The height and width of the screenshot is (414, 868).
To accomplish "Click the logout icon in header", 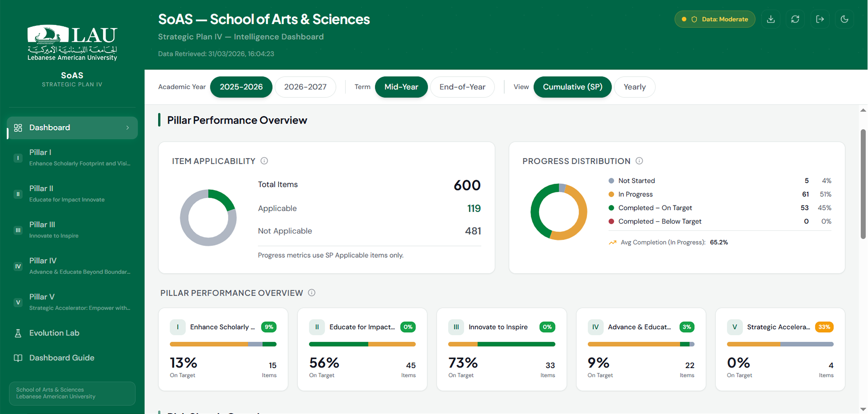I will (x=820, y=19).
